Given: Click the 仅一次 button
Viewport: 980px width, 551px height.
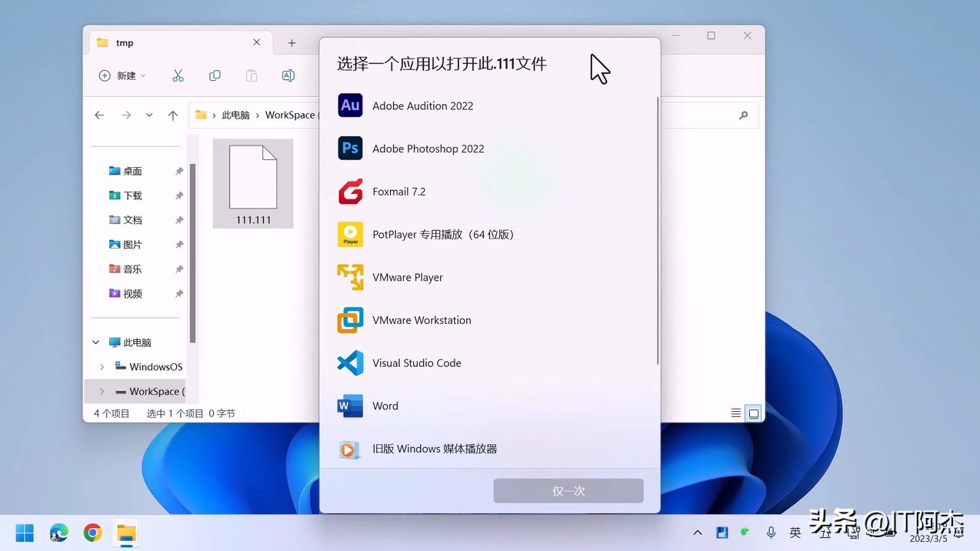Looking at the screenshot, I should tap(568, 491).
